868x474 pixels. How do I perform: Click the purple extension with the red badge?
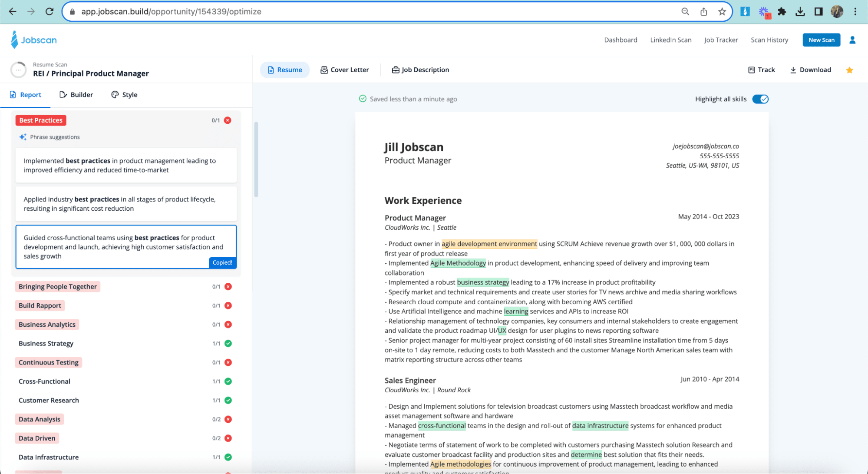click(764, 12)
